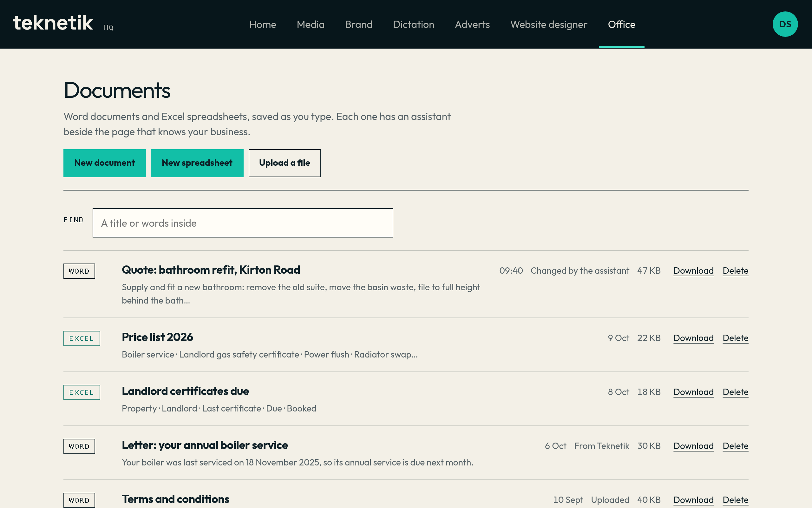The height and width of the screenshot is (508, 812).
Task: Open the Dictation tab
Action: click(413, 24)
